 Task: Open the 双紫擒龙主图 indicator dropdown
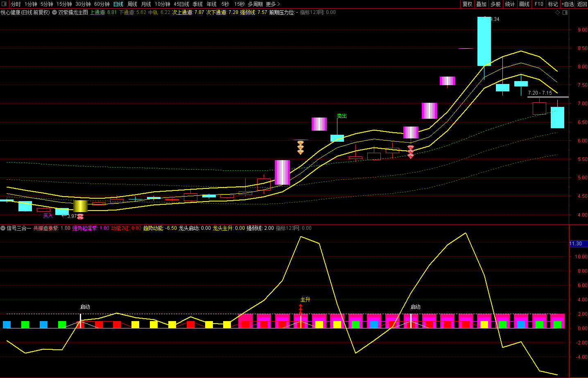pos(54,12)
